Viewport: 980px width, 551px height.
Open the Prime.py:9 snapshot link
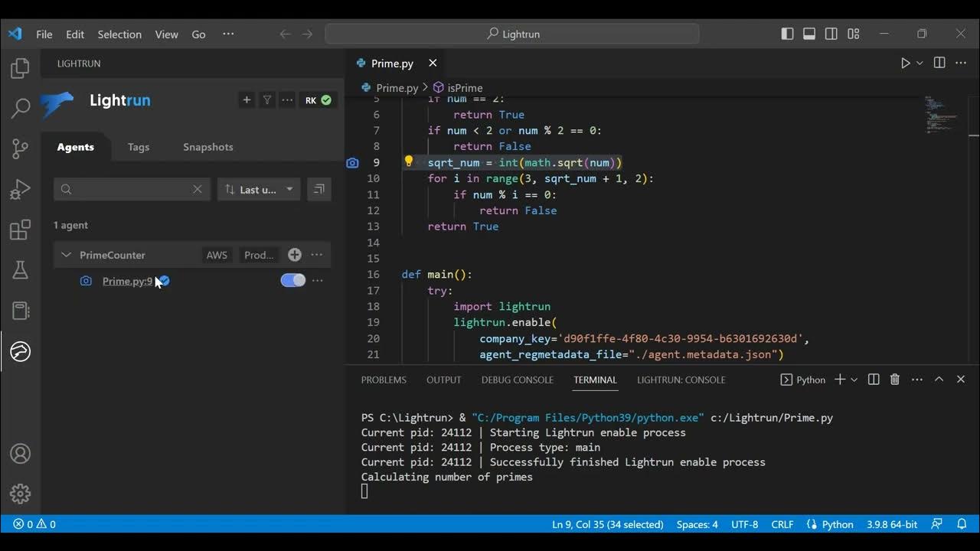127,281
